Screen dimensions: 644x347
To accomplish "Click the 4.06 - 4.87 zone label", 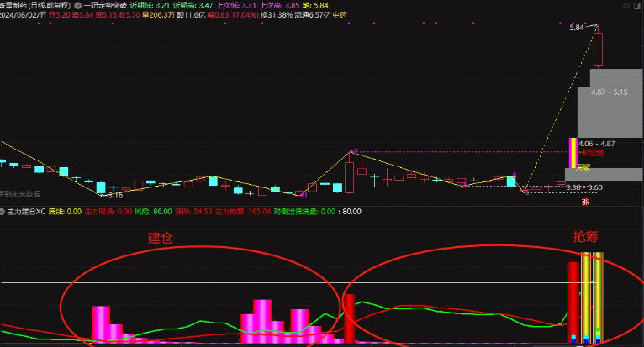I will [596, 144].
